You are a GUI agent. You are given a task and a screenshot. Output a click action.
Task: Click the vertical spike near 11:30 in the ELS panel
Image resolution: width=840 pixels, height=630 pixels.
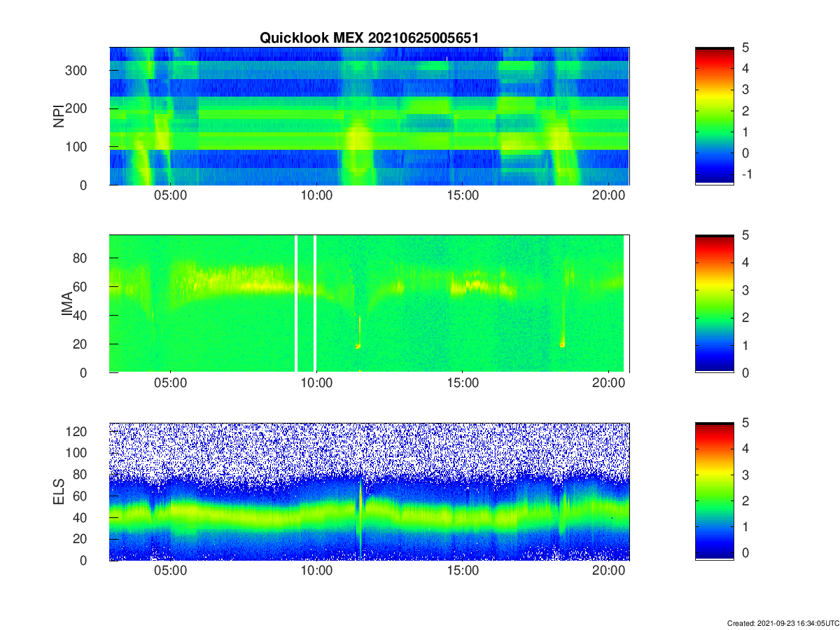point(360,518)
